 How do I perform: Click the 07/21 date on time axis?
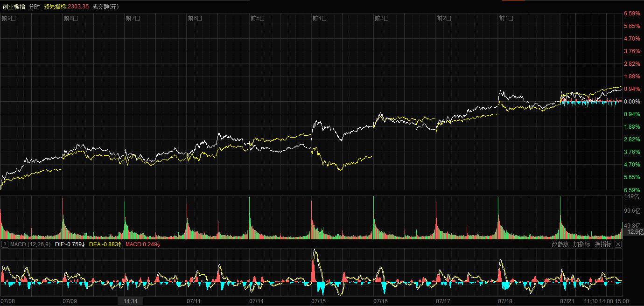tap(567, 301)
